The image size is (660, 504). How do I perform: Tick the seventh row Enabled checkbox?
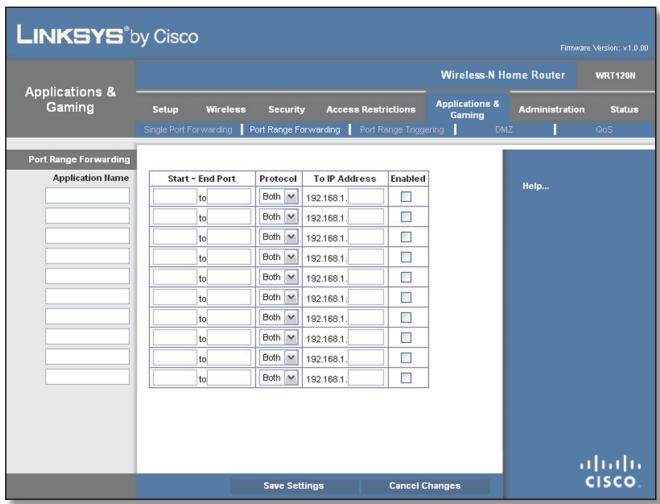coord(406,317)
